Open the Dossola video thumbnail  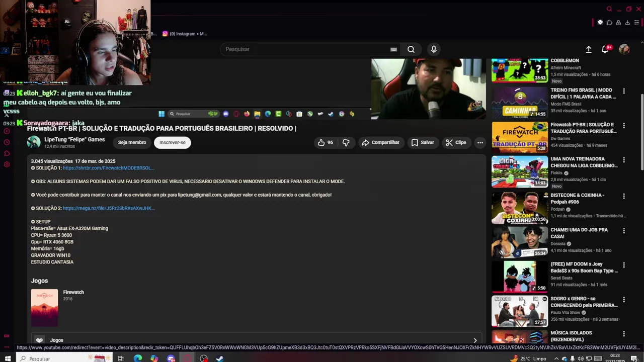pos(520,242)
